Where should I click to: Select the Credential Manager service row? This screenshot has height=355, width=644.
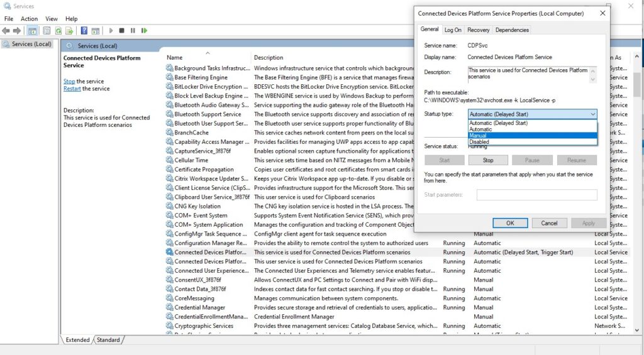click(200, 308)
